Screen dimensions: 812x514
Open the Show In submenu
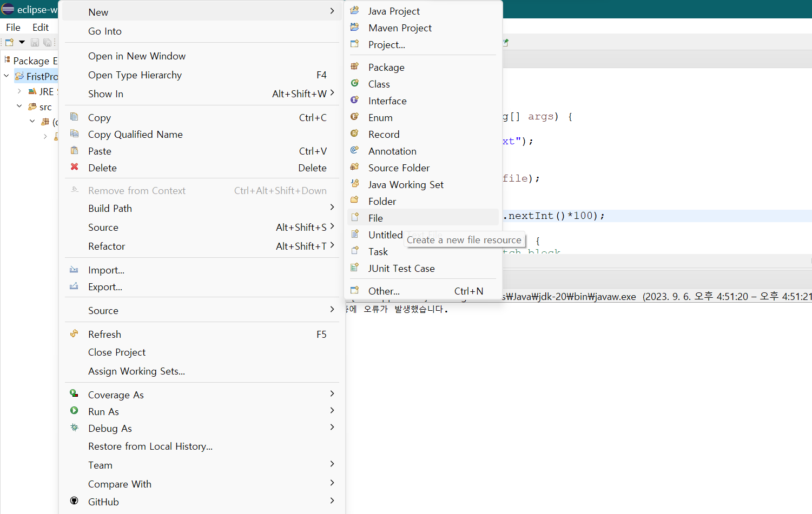click(x=201, y=94)
